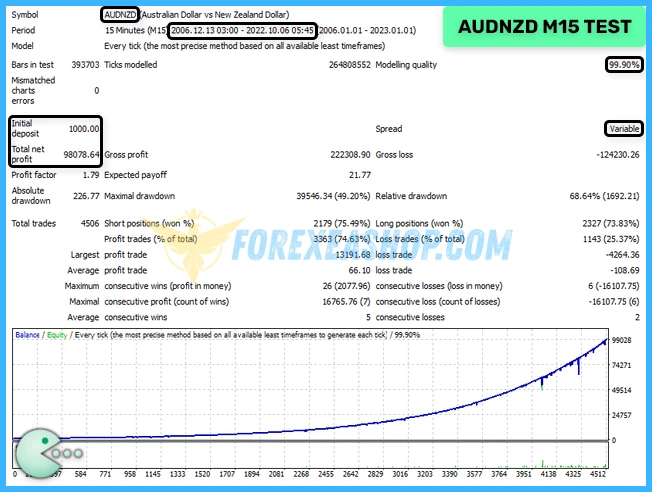Viewport: 652px width, 492px height.
Task: Click the 4512 label on horizontal axis
Action: tap(598, 474)
